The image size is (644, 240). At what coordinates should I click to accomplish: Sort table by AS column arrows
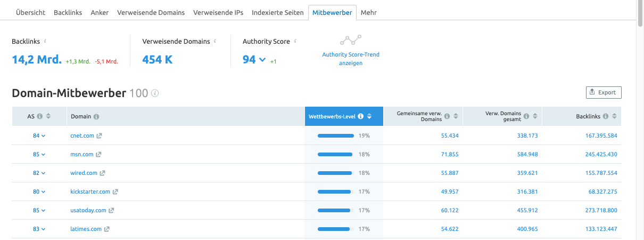point(48,116)
